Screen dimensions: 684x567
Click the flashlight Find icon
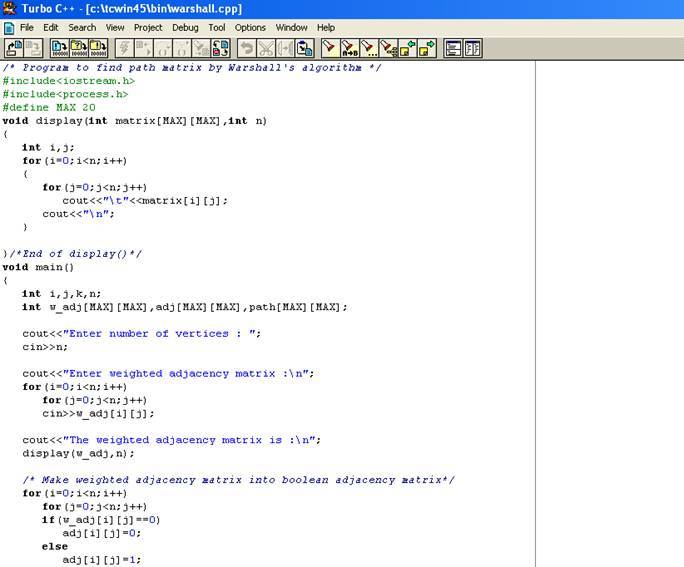pyautogui.click(x=330, y=48)
